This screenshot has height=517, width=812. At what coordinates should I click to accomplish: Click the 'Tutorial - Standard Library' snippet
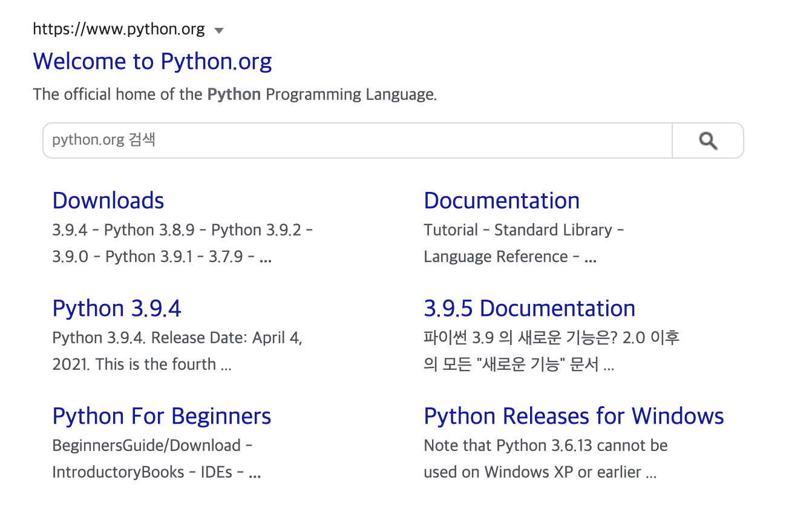pyautogui.click(x=523, y=230)
